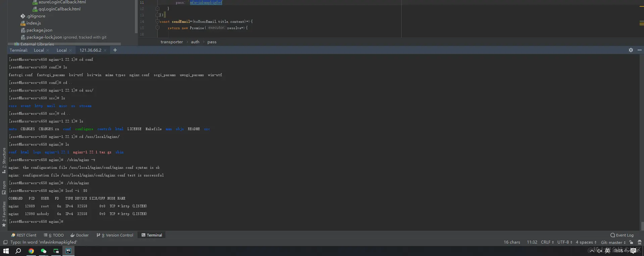The image size is (644, 256).
Task: Switch the 英 input method indicator
Action: tap(607, 251)
